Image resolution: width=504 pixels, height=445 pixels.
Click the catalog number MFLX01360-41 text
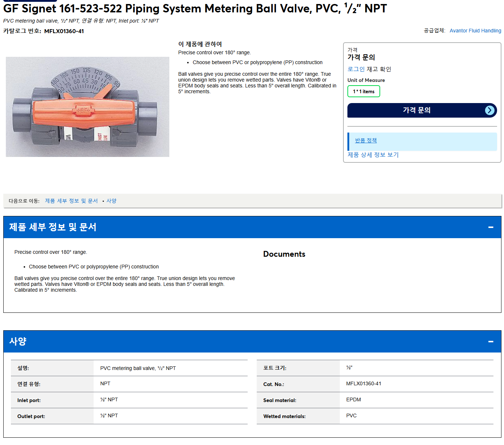64,31
